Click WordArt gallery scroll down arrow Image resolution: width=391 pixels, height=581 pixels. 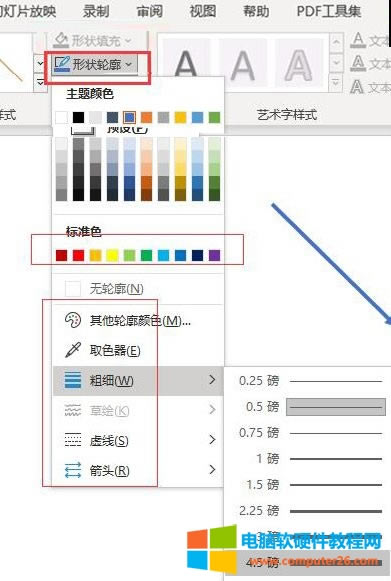tap(336, 62)
